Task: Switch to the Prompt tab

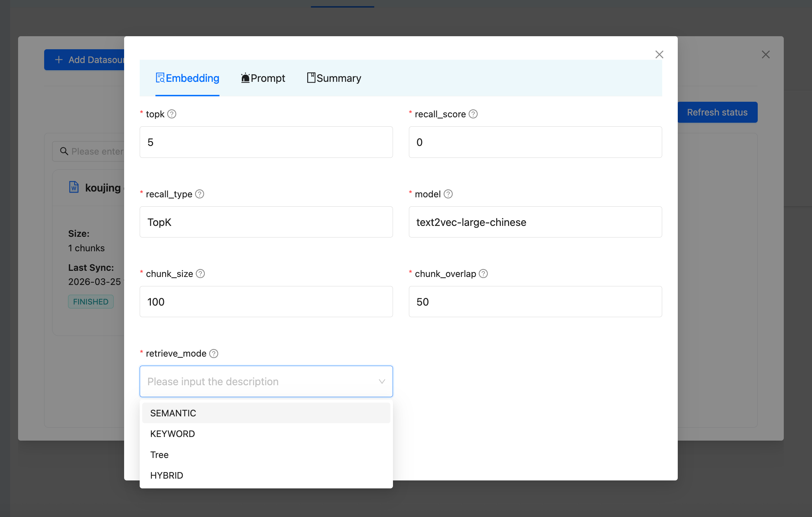Action: (x=263, y=78)
